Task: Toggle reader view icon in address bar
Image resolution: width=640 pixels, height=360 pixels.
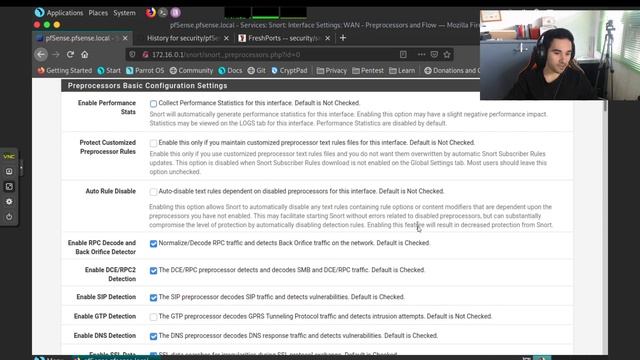Action: tap(403, 54)
